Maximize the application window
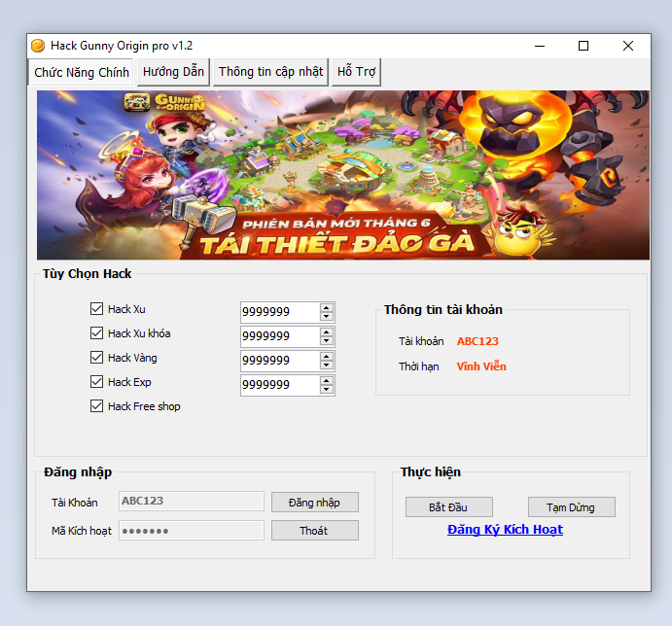 [x=584, y=46]
